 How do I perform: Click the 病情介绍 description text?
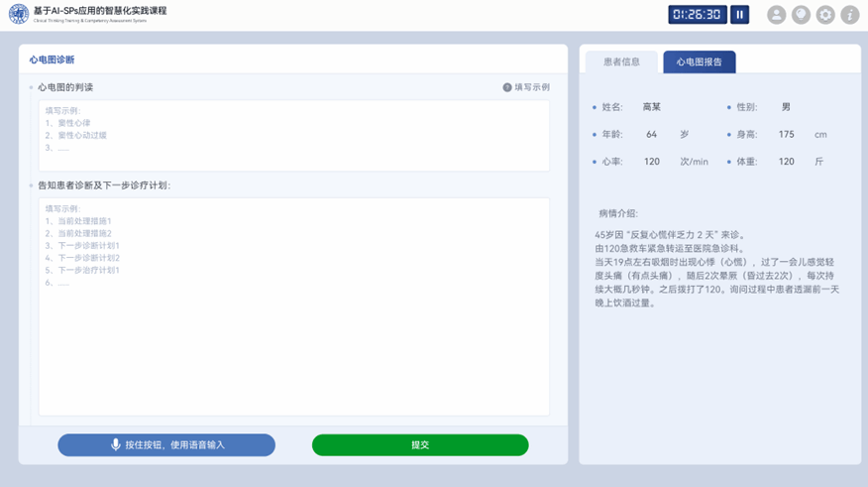coord(716,269)
